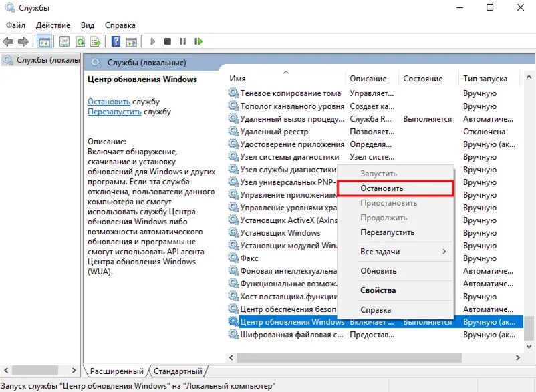Click the Stop service square icon
Viewport: 536px width, 392px height.
coord(168,41)
